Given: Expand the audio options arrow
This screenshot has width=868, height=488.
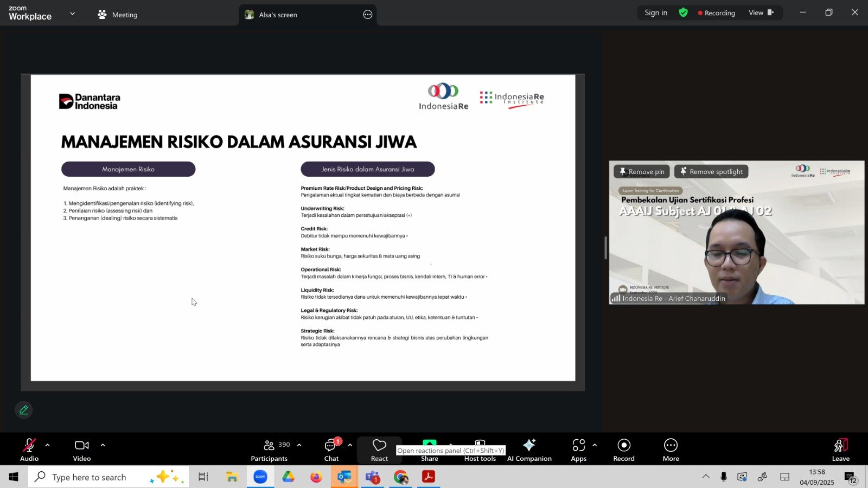Looking at the screenshot, I should pos(47,445).
